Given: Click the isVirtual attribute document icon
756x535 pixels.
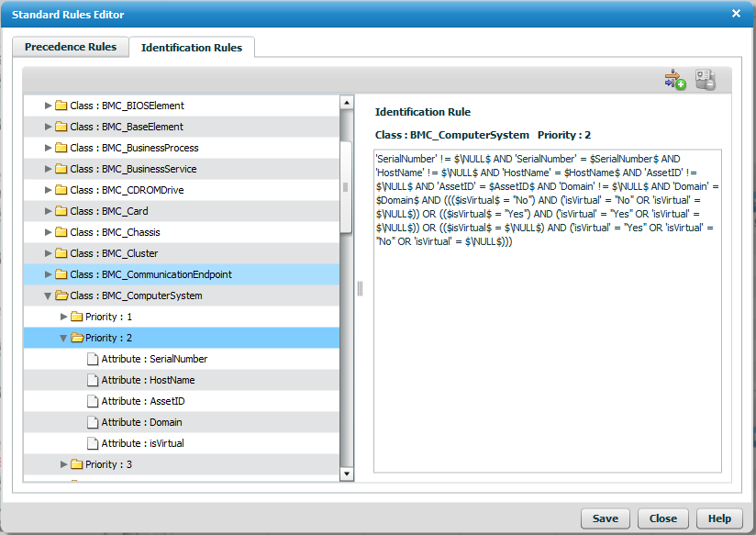Looking at the screenshot, I should pos(93,443).
